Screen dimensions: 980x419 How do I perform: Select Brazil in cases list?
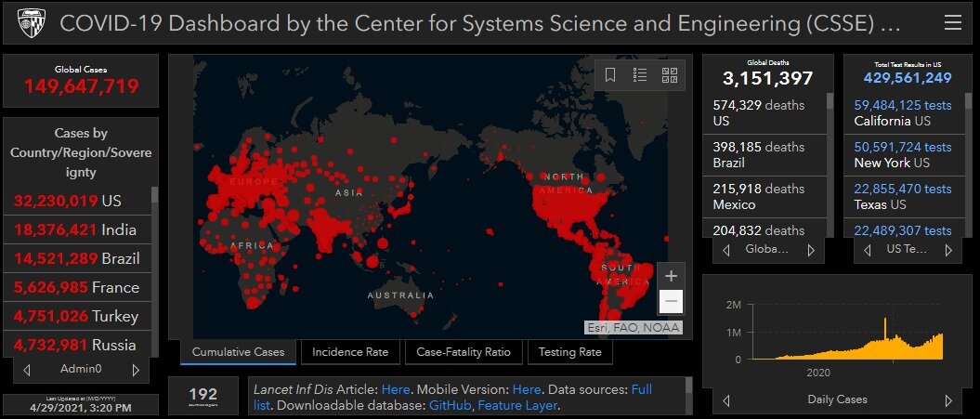(77, 258)
